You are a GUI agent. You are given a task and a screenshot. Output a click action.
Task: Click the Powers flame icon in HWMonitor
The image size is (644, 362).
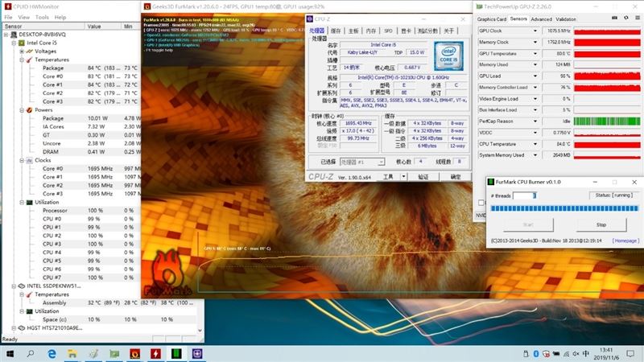(30, 110)
